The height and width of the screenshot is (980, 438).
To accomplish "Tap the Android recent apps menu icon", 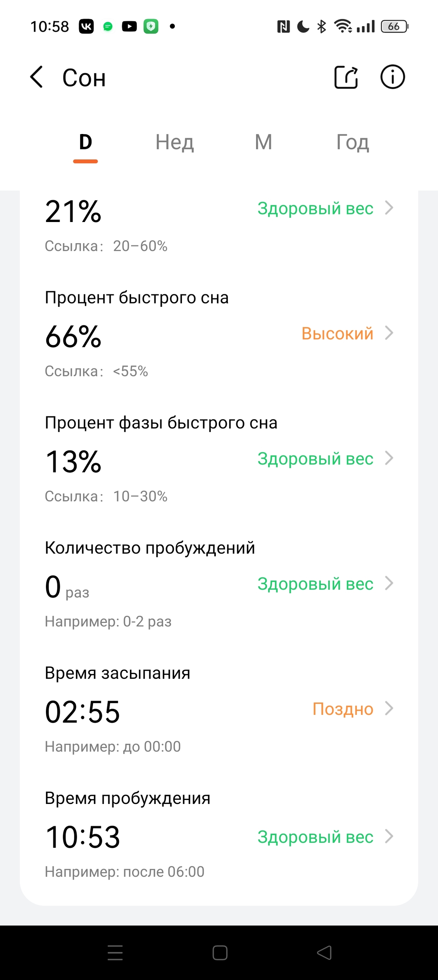I will [115, 952].
